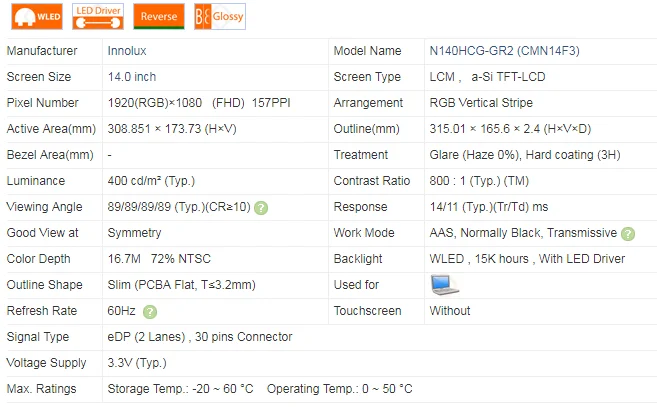Click outline value 315.01 × 165.6 × 2.4

(510, 129)
